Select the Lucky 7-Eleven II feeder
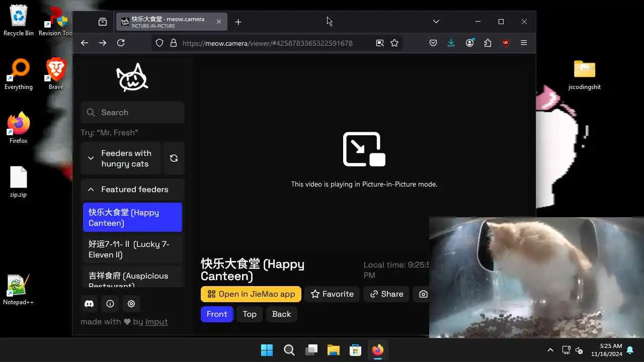 [132, 249]
